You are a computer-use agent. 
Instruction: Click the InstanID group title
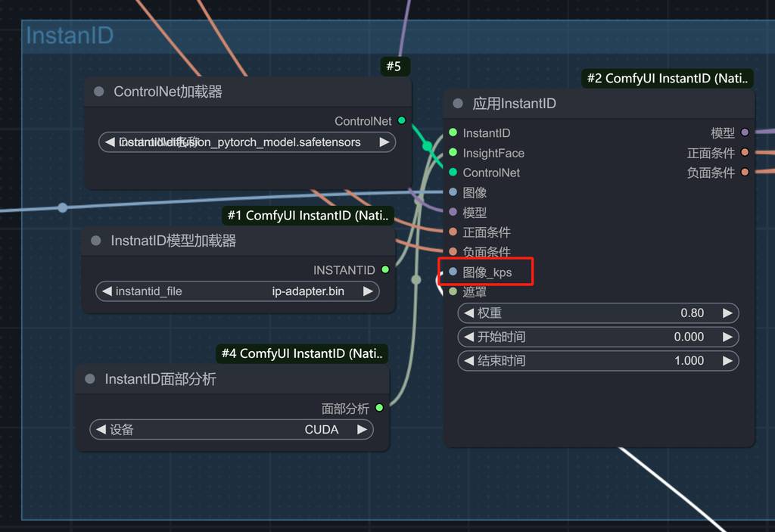(x=70, y=36)
